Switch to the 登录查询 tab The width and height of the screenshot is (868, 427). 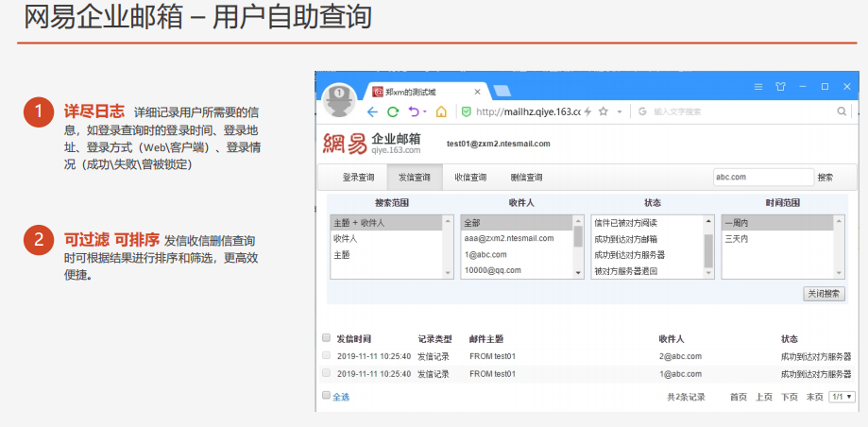358,178
